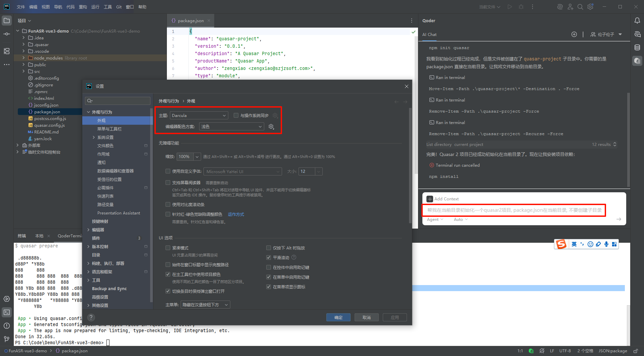This screenshot has width=644, height=356.
Task: Open index.html in project tree
Action: click(x=44, y=98)
